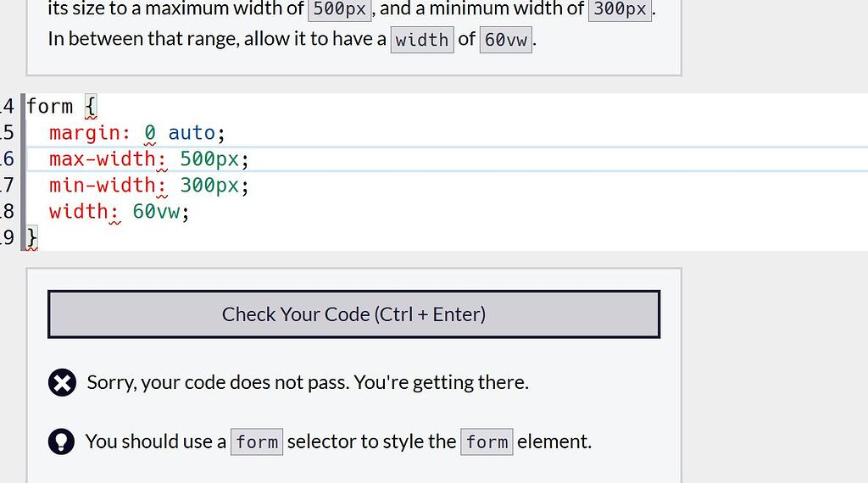Image resolution: width=868 pixels, height=483 pixels.
Task: Click the lightbulb hint icon
Action: pos(61,441)
